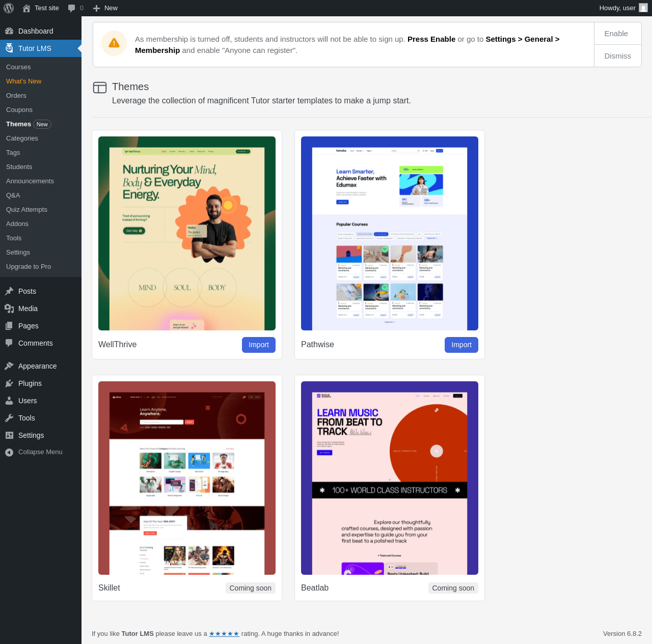Open the Beatlab theme preview thumbnail
Viewport: 652px width, 644px height.
click(x=390, y=478)
